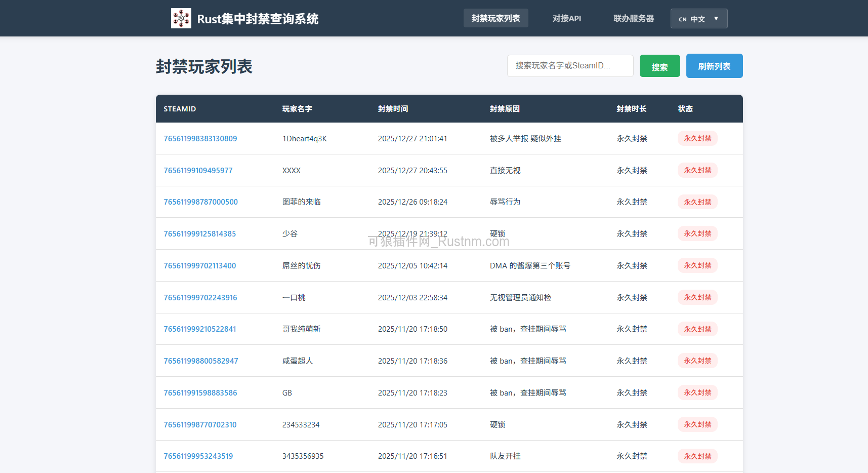Open SteamID link for player 1Dheart4q3K
Screen dimensions: 868x473
click(200, 138)
